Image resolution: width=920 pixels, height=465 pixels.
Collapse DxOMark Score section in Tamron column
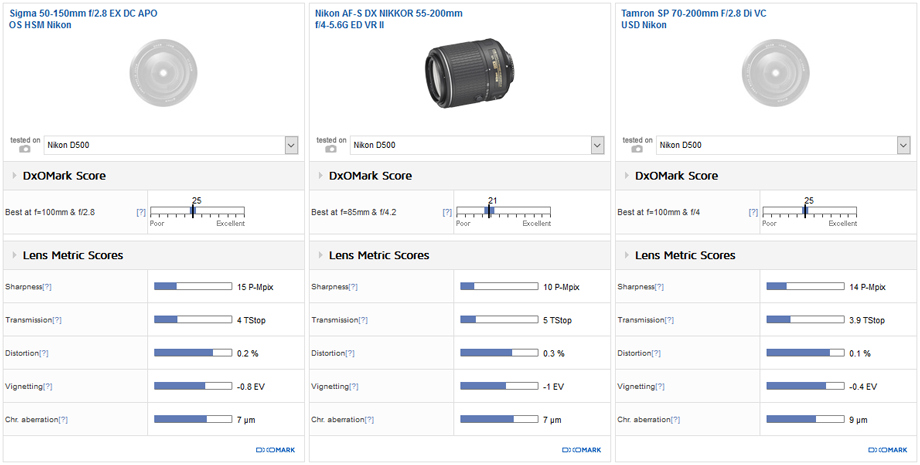[627, 176]
